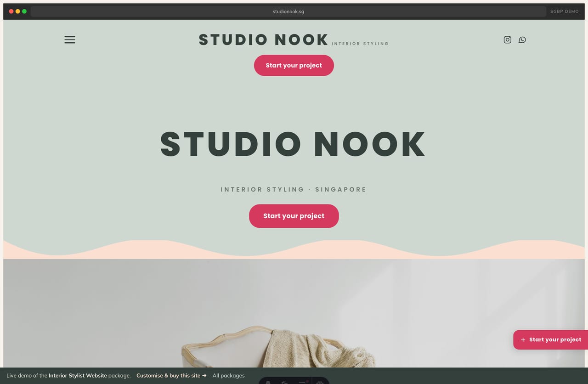
Task: Click the studionook.sg address bar
Action: [x=288, y=11]
